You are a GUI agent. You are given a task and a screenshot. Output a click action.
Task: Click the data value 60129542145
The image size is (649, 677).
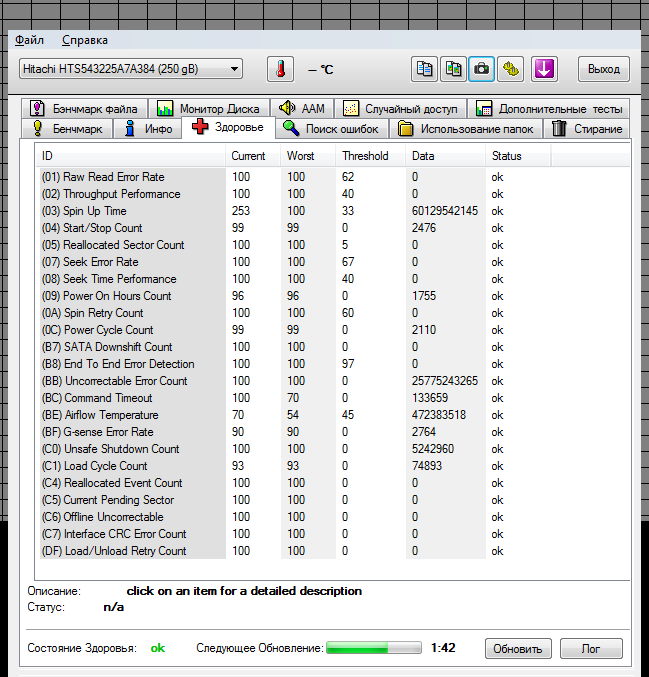(x=445, y=211)
